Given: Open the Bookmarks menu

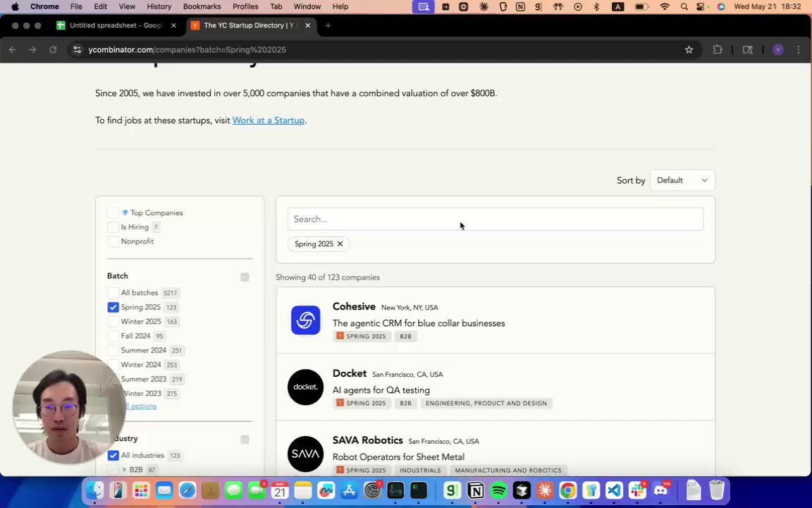Looking at the screenshot, I should tap(202, 7).
